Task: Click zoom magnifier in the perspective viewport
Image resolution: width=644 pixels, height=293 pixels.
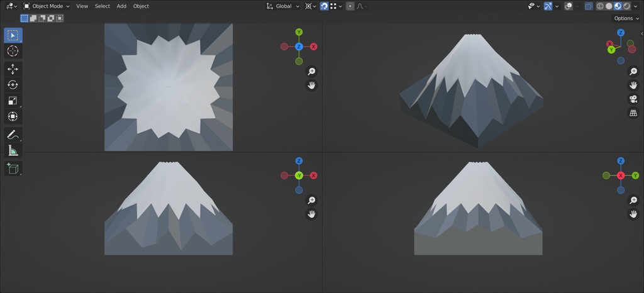Action: 633,72
